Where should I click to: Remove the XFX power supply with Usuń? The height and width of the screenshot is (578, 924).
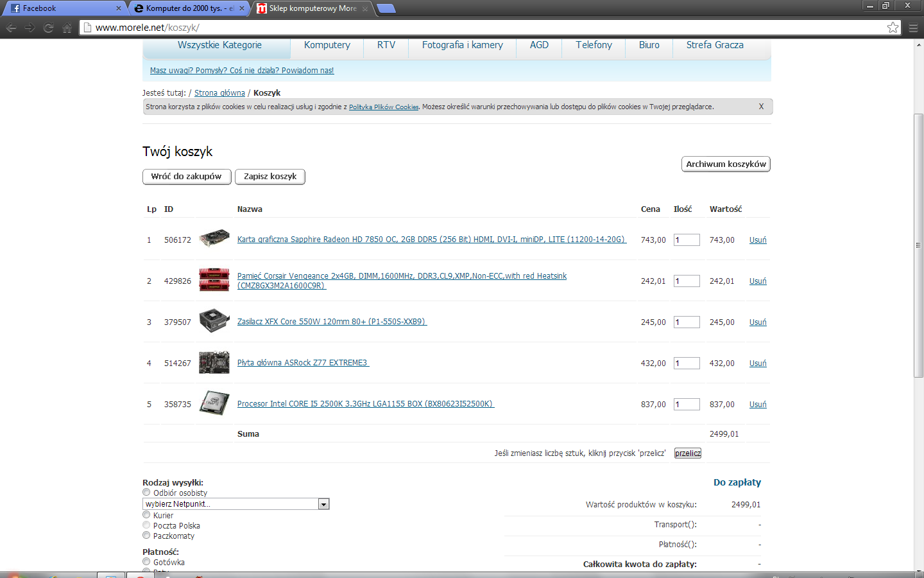coord(758,322)
